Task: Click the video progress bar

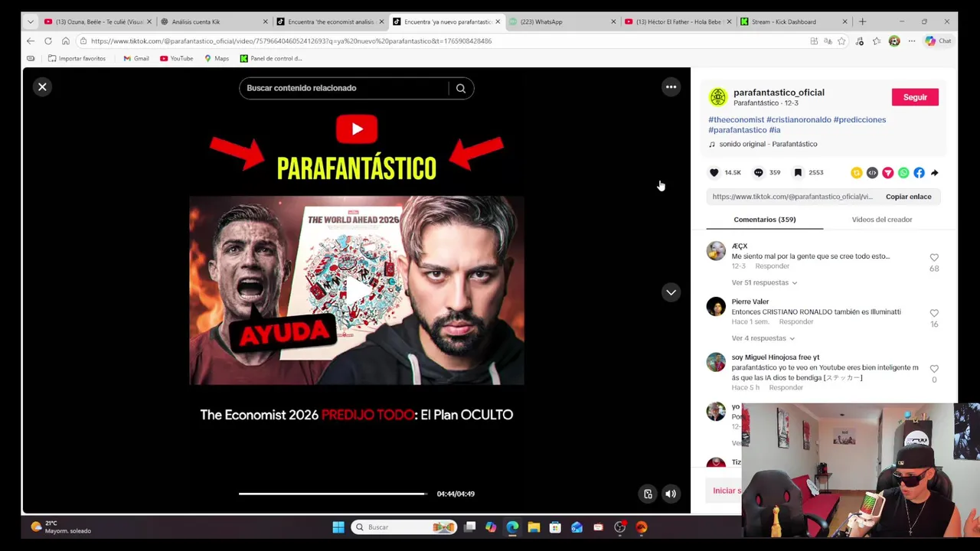Action: tap(332, 494)
